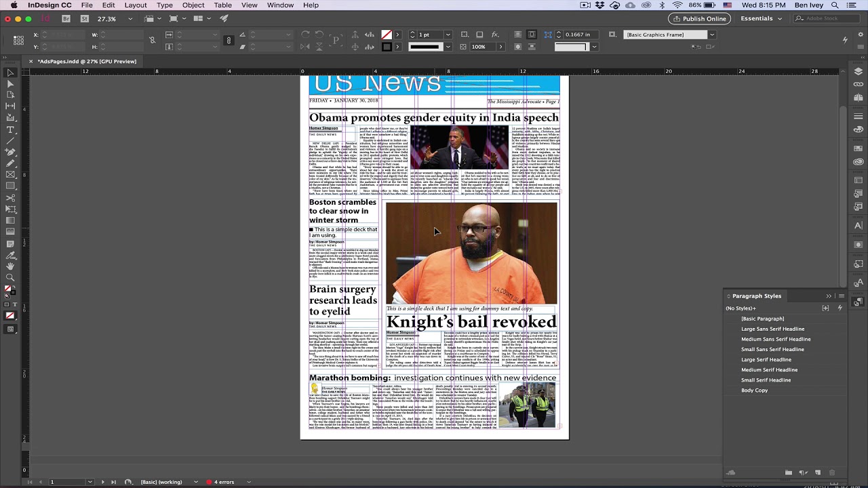This screenshot has width=868, height=488.
Task: Click the Publish Online button
Action: click(698, 18)
